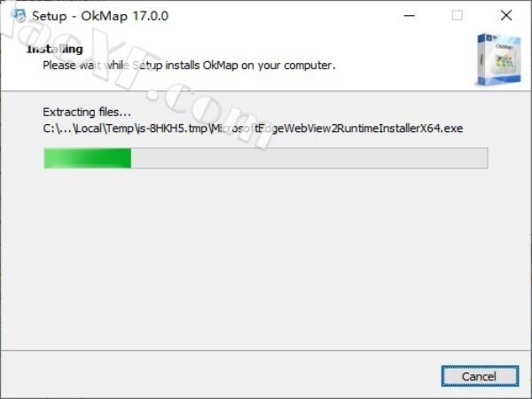Click the extracted file path text

[253, 129]
